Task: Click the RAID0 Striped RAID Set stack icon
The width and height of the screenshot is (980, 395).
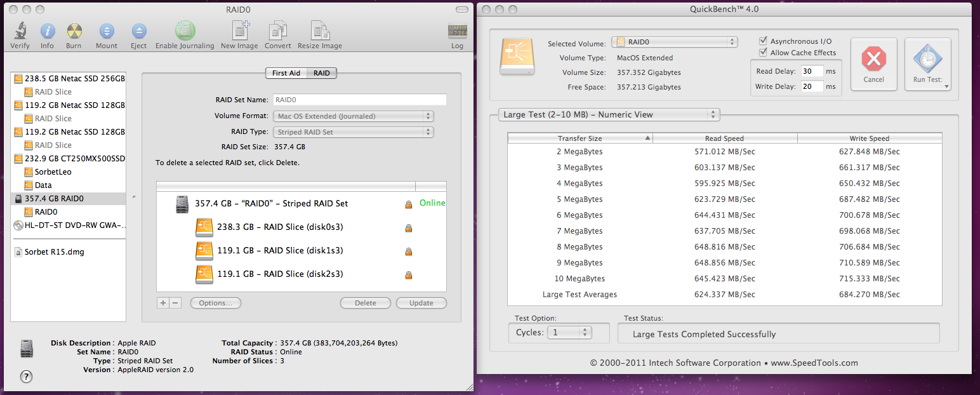Action: (183, 204)
